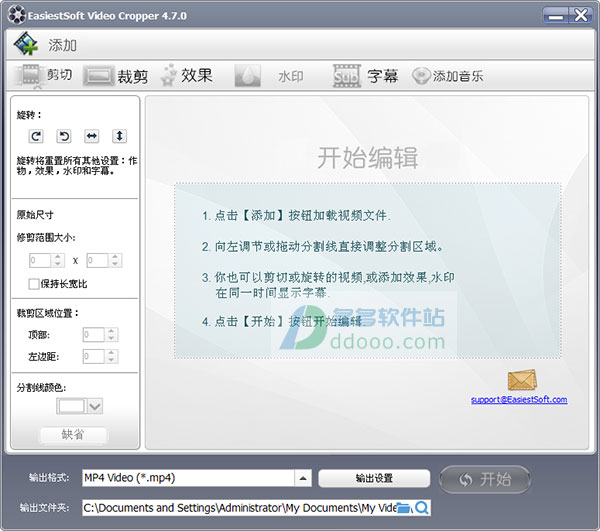Decrease crop height with down arrow
The image size is (600, 531).
[115, 264]
